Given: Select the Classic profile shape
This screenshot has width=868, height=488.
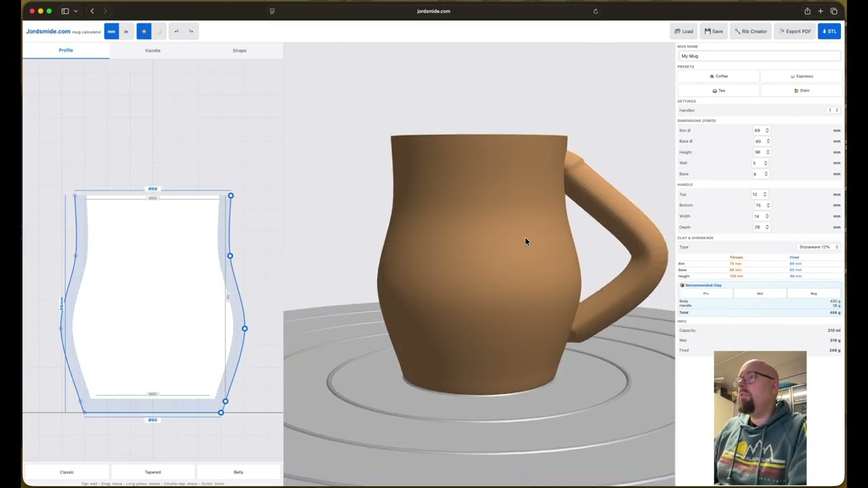Looking at the screenshot, I should 66,472.
